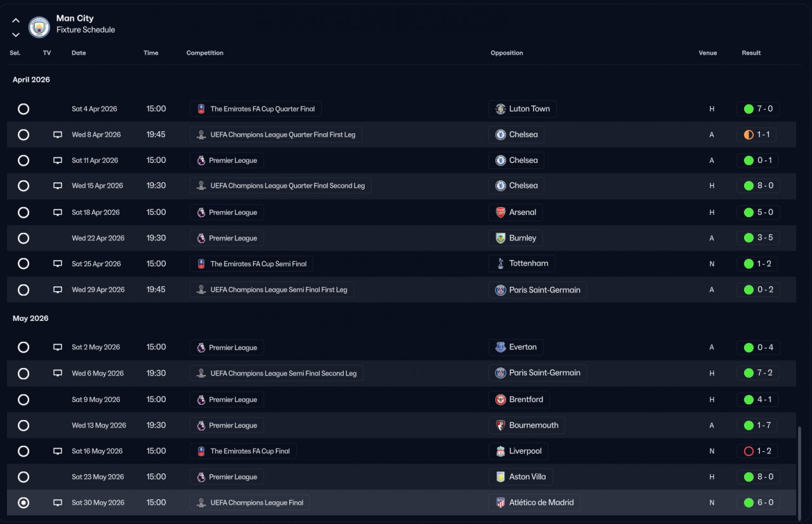Click the FA Cup icon in the Semi Final row

[x=201, y=264]
